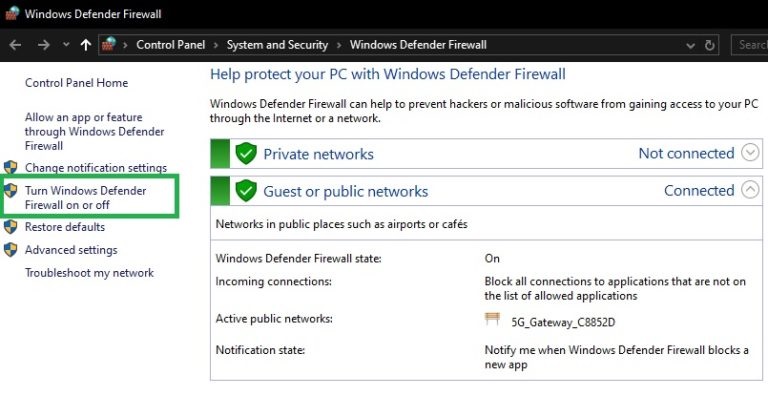Open Allow an app or feature through firewall
The width and height of the screenshot is (768, 396).
pos(95,131)
